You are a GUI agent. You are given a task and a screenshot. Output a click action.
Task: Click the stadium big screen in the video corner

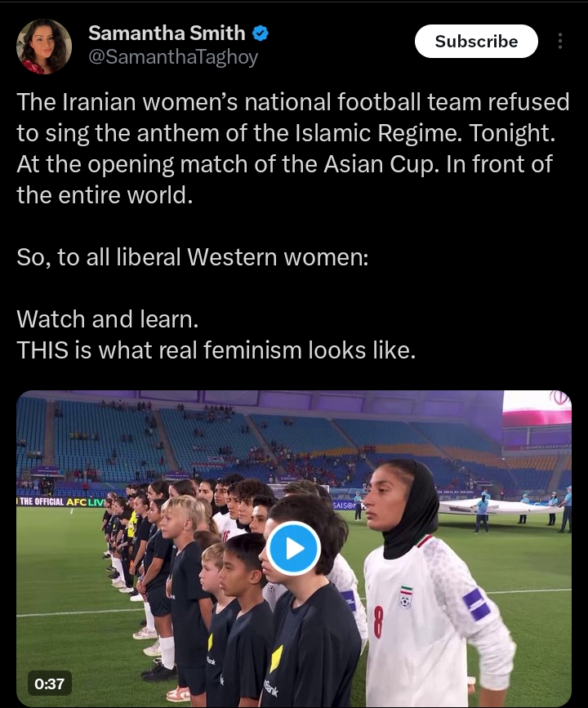[x=537, y=408]
